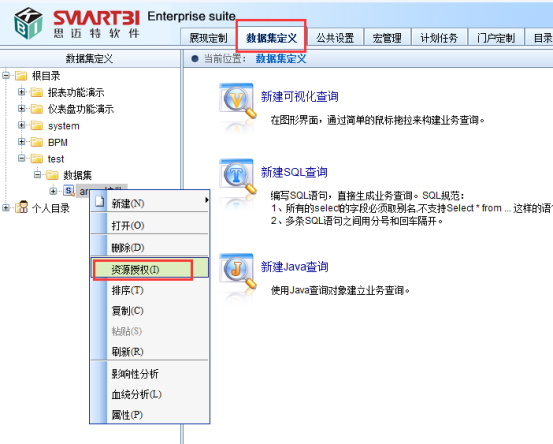
Task: Expand the 个人目录 tree node
Action: pyautogui.click(x=5, y=208)
